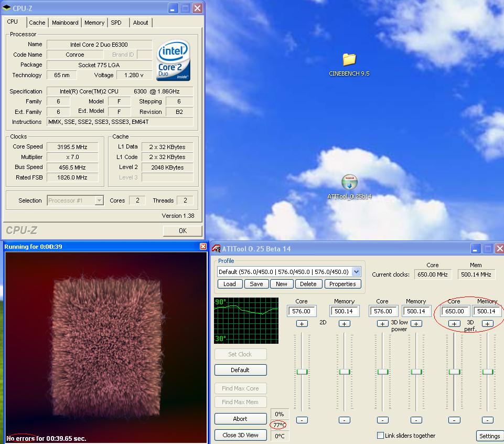
Task: Click the 'Intel Core 2 Duo E6300' name field
Action: [99, 45]
